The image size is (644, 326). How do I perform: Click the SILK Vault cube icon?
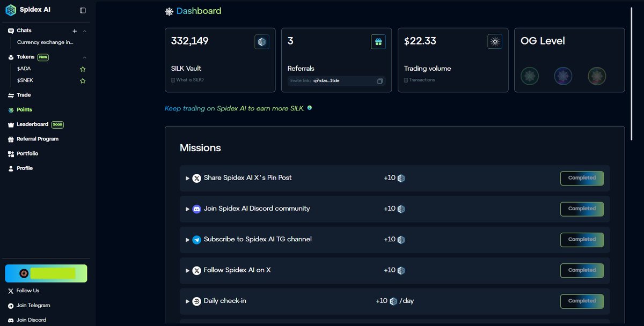262,42
